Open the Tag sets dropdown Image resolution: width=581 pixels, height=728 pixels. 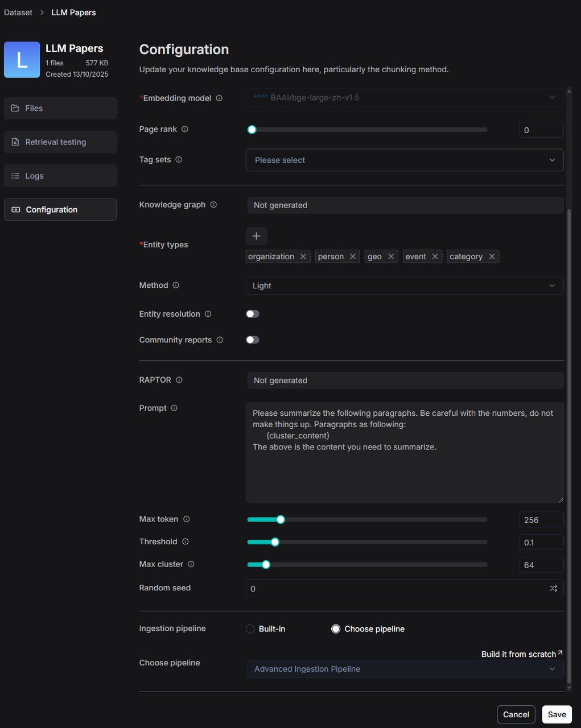pos(405,160)
